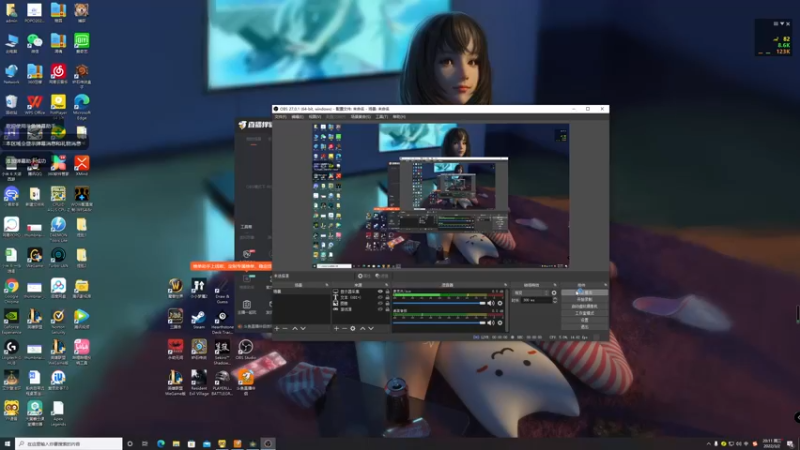Move source down in Sources panel
This screenshot has height=450, width=800.
[371, 329]
